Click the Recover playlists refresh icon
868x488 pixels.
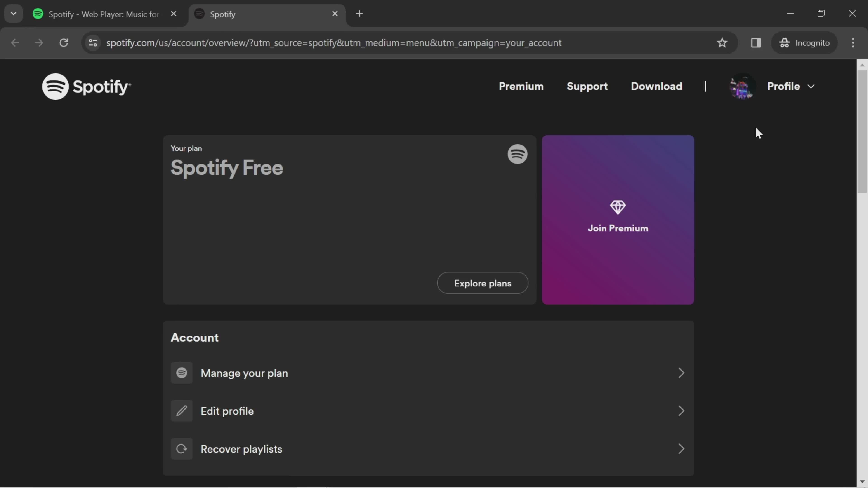click(181, 449)
